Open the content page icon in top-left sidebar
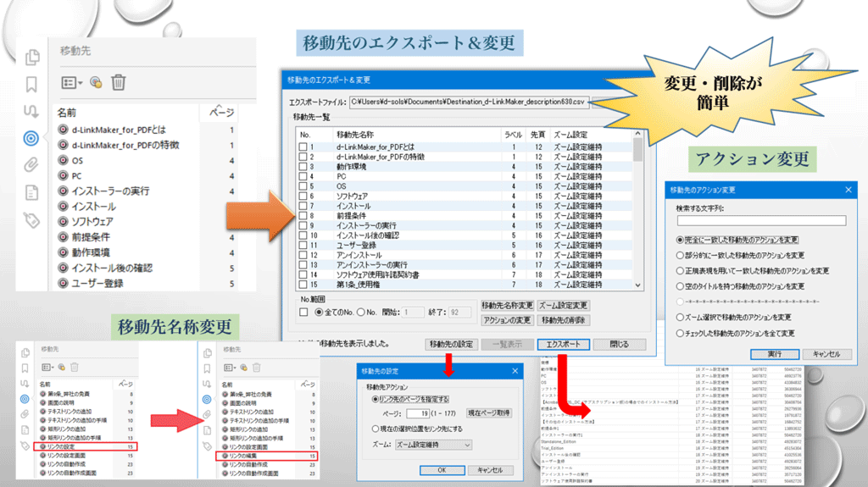Image resolution: width=868 pixels, height=487 pixels. click(x=32, y=192)
